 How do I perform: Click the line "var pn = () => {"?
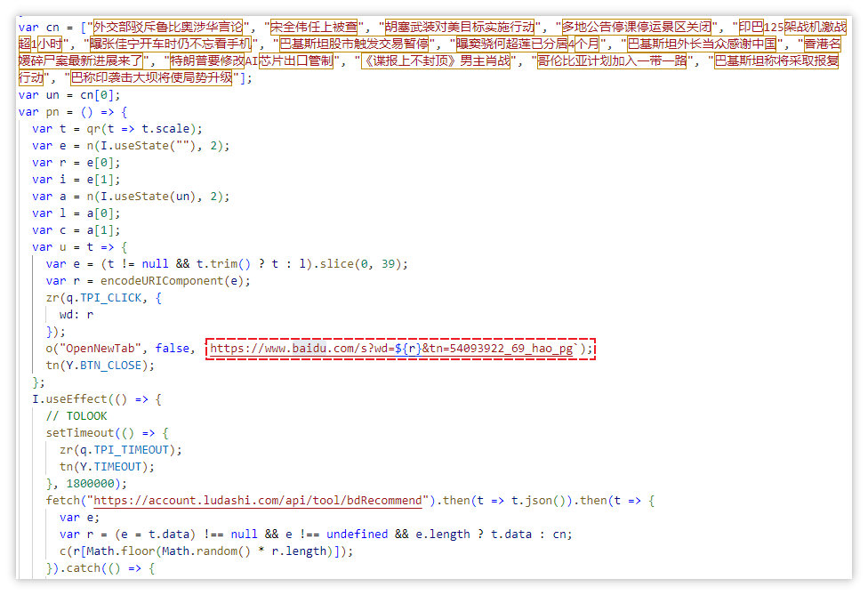(73, 112)
